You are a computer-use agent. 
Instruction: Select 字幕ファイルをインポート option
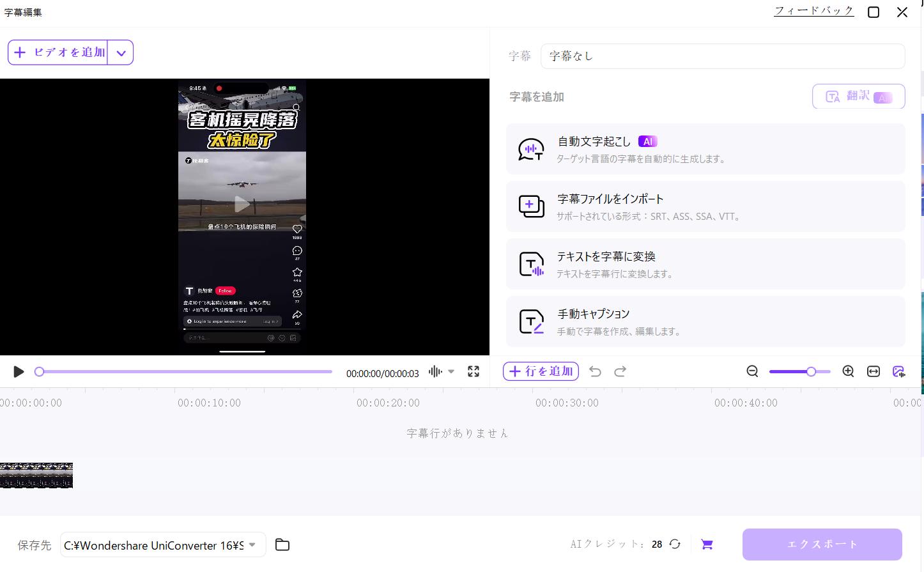coord(705,206)
